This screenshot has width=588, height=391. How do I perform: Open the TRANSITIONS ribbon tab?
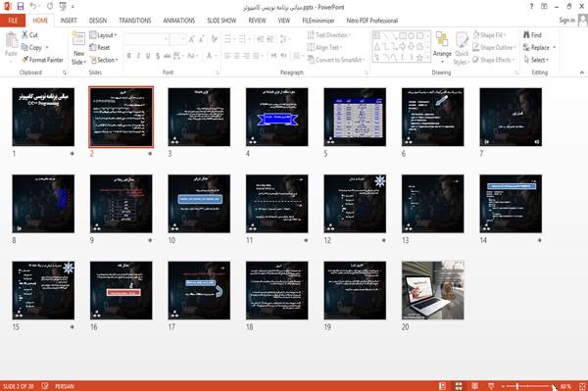pos(135,21)
